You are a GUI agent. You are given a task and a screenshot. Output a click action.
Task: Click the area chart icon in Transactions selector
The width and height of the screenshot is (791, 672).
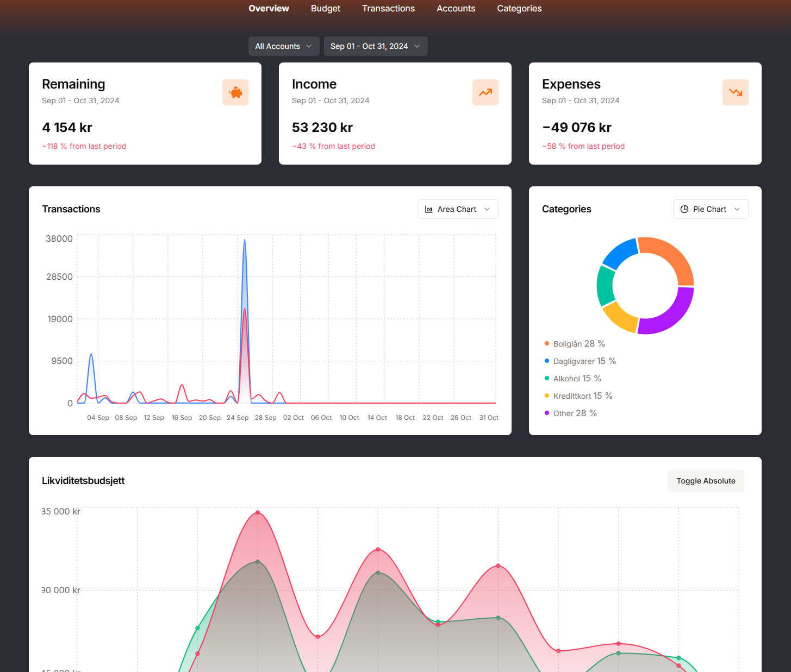429,210
